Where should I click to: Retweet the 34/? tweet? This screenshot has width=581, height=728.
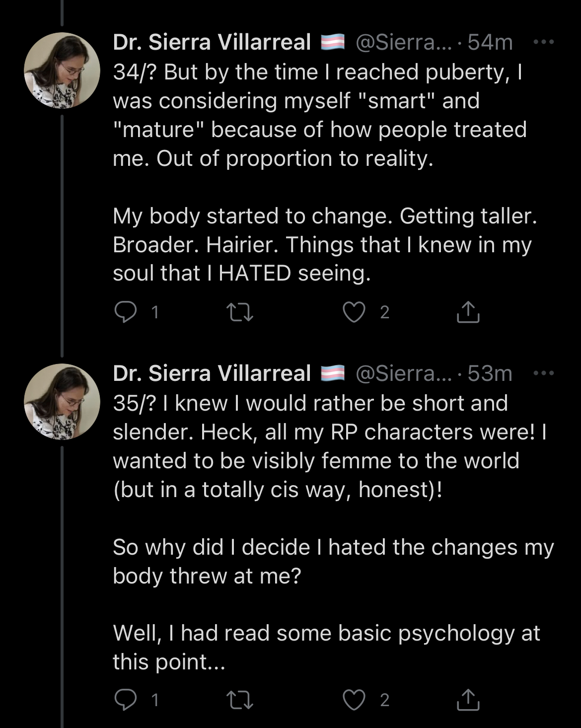pyautogui.click(x=239, y=312)
